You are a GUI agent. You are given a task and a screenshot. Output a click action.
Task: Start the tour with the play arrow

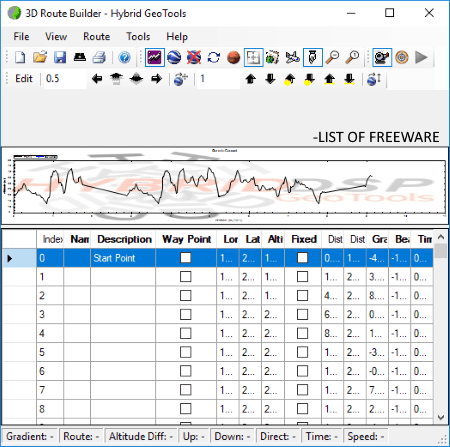coord(421,57)
